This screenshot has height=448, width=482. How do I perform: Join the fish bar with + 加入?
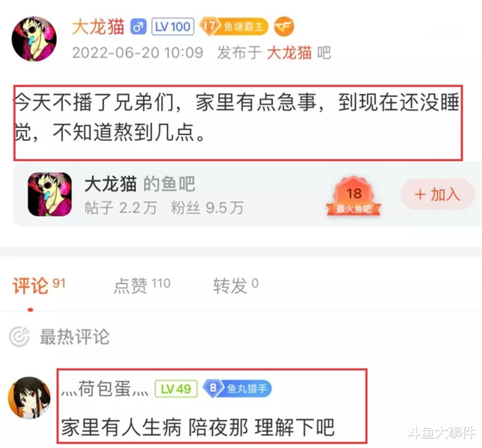pos(437,195)
